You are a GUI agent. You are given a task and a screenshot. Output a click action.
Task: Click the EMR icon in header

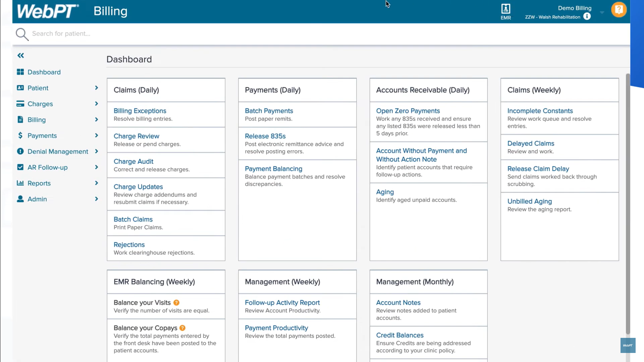click(505, 9)
